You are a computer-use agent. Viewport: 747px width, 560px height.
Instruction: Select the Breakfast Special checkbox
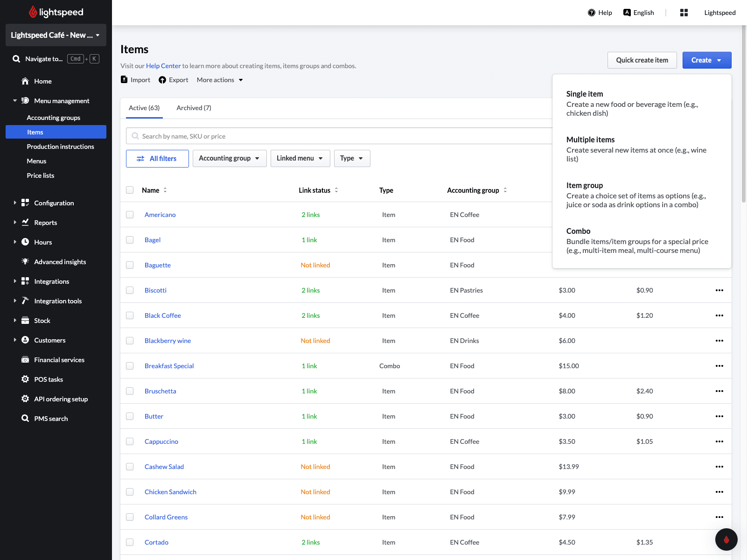[130, 366]
